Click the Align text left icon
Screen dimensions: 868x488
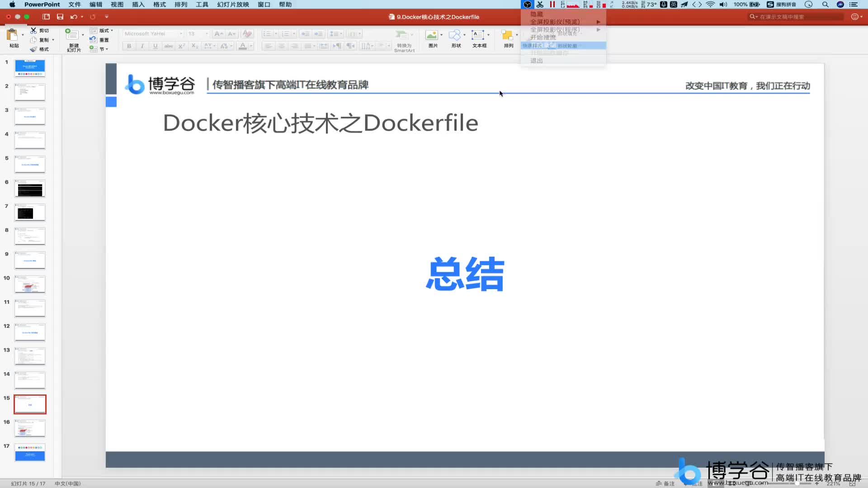click(269, 46)
